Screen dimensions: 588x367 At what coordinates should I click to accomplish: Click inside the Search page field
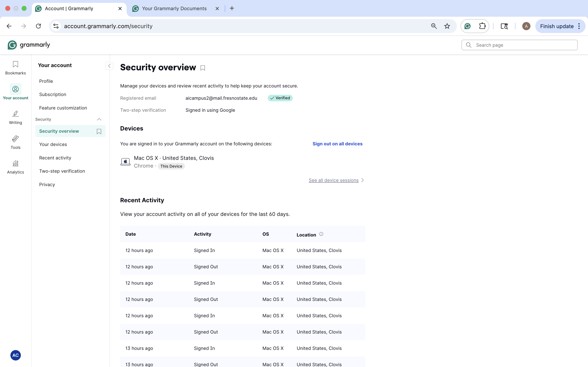click(x=519, y=45)
